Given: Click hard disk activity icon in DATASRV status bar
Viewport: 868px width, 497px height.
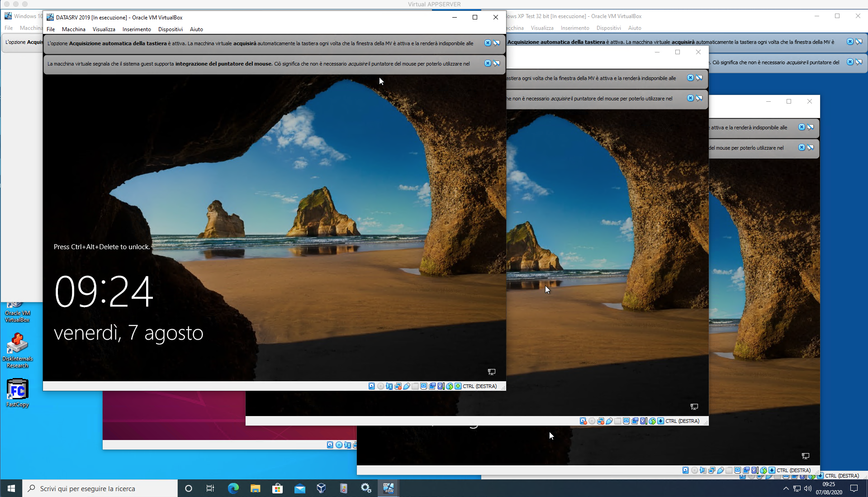Looking at the screenshot, I should point(372,386).
